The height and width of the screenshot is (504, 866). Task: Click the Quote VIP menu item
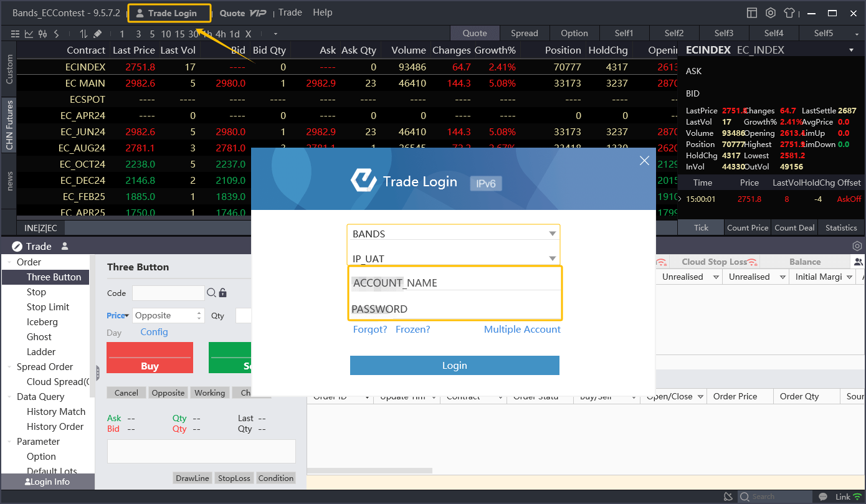coord(243,13)
